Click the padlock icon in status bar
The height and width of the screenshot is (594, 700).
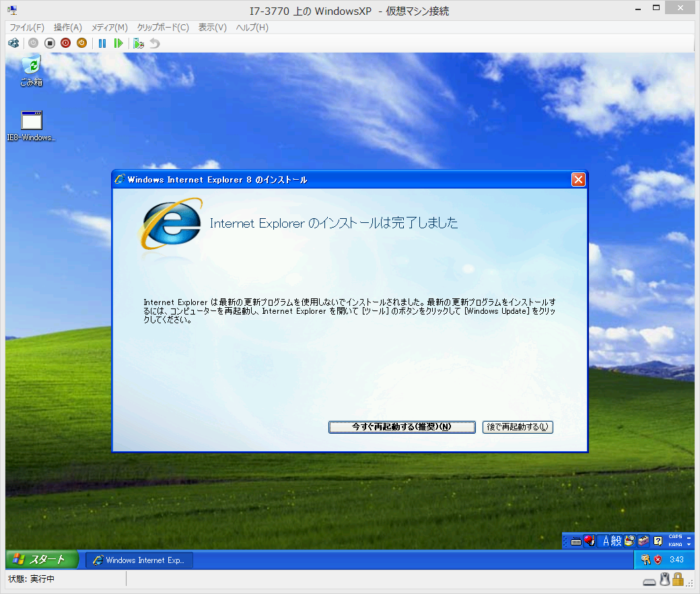pyautogui.click(x=678, y=579)
